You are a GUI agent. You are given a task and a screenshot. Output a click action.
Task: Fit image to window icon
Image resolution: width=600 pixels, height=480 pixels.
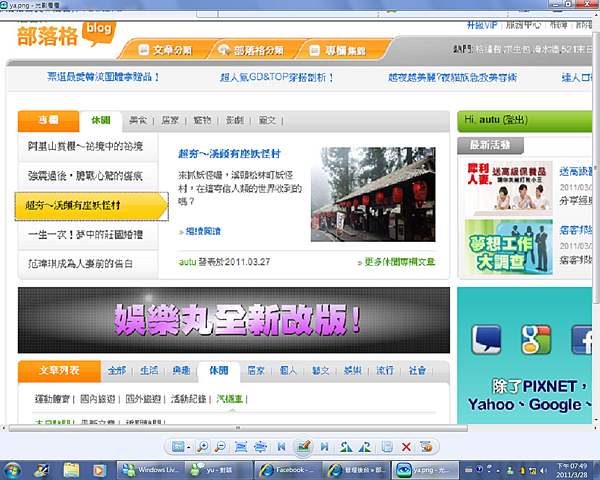click(260, 447)
